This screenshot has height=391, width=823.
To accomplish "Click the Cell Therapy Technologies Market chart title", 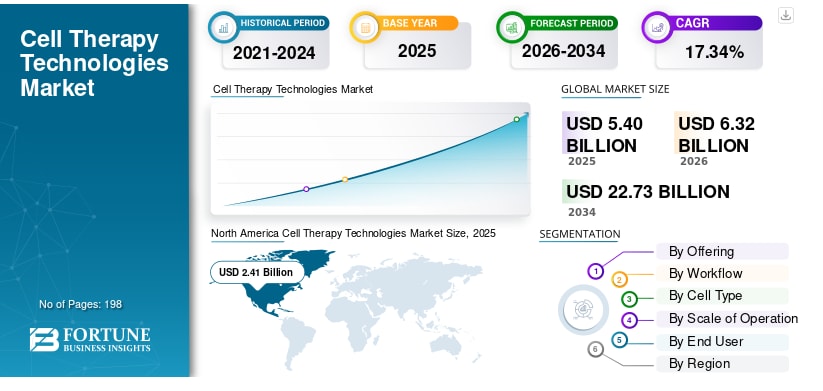I will coord(293,89).
